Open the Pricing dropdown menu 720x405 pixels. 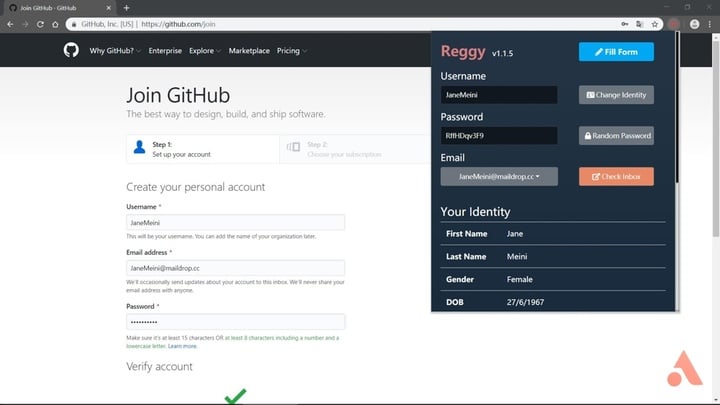(x=291, y=51)
